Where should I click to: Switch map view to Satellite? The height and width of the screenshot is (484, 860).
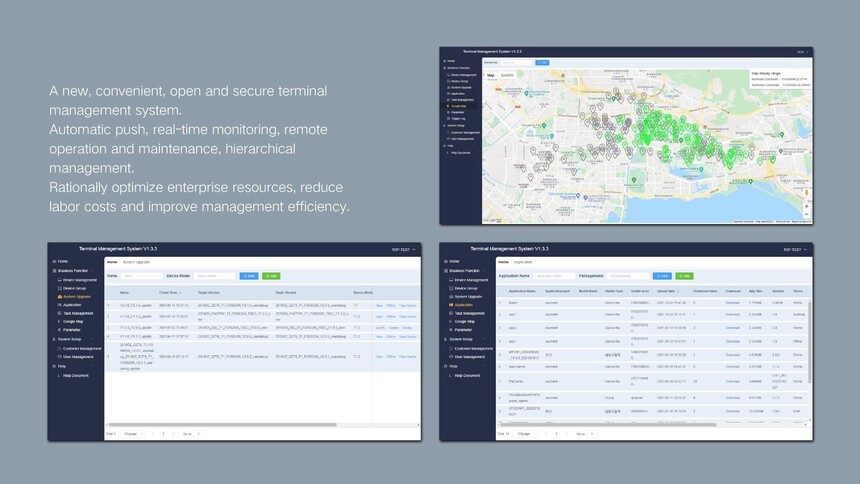507,75
